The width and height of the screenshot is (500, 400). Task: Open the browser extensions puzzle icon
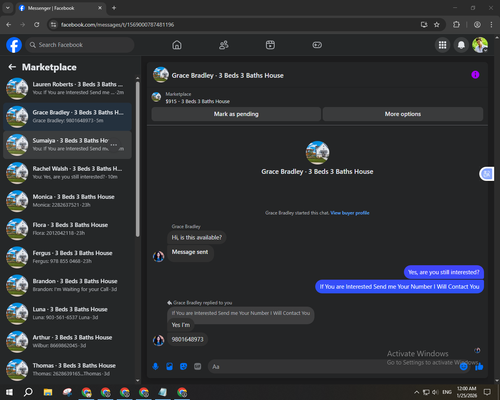click(456, 25)
